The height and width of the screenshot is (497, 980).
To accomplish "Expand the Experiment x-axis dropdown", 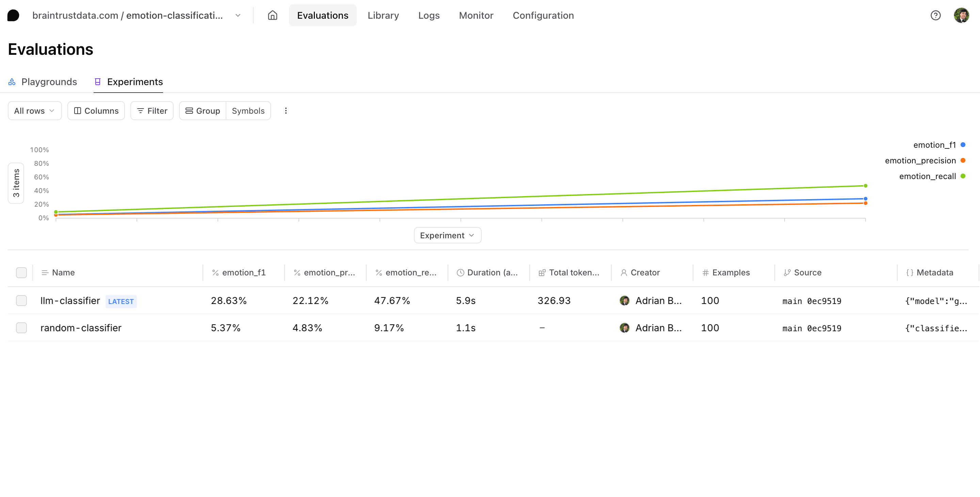I will point(447,235).
